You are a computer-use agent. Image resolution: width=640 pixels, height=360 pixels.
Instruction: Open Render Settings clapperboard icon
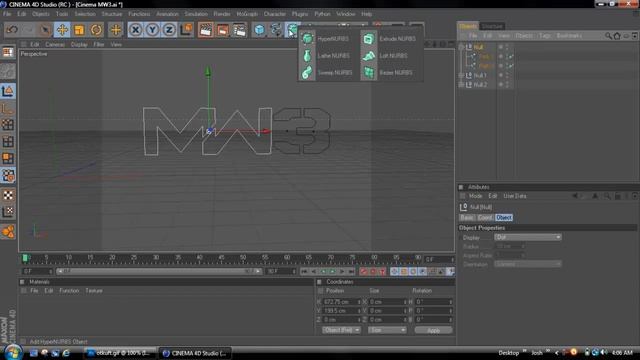(x=240, y=29)
